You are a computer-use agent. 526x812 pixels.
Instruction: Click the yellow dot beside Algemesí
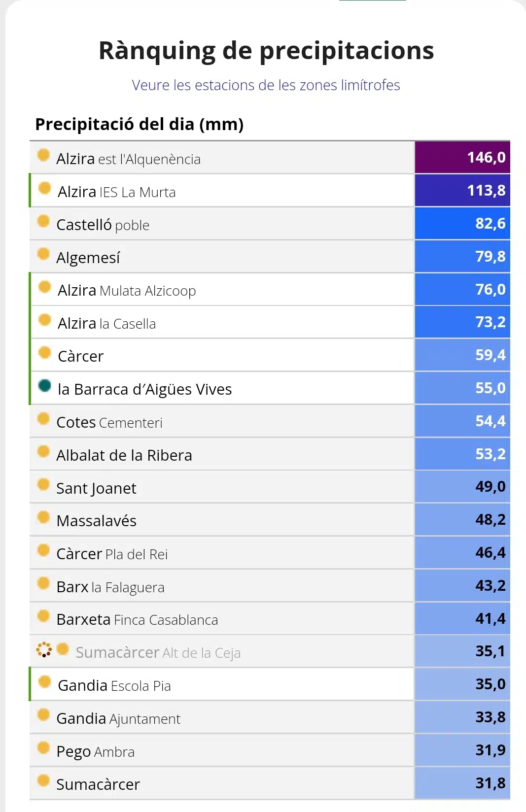pyautogui.click(x=43, y=254)
